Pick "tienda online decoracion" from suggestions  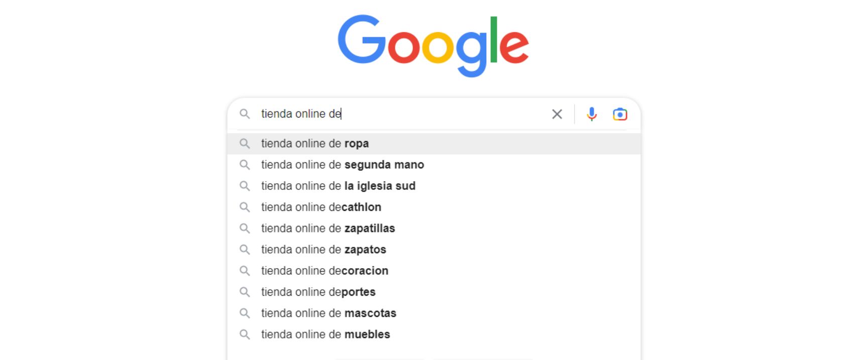324,271
